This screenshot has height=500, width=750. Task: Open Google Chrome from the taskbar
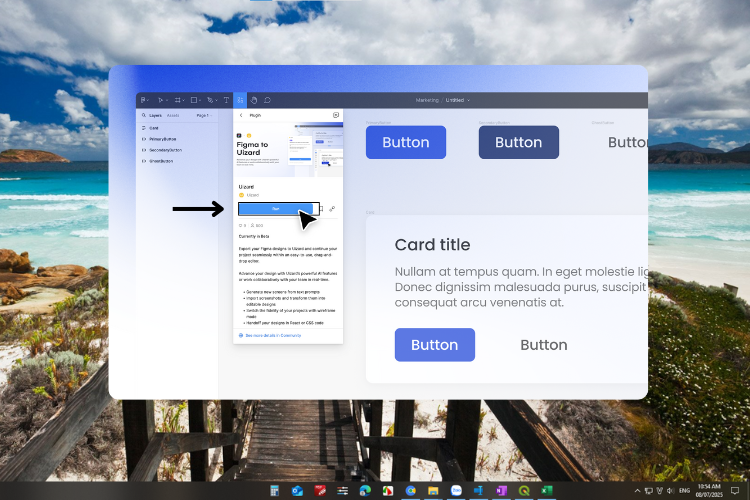[x=410, y=490]
